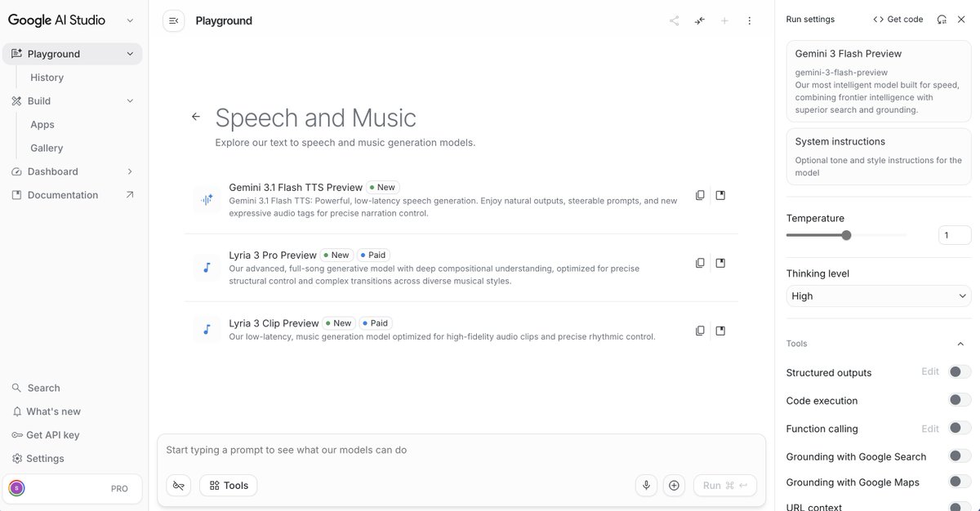
Task: Copy icon for Lyria 3 Pro Preview
Action: pos(700,263)
